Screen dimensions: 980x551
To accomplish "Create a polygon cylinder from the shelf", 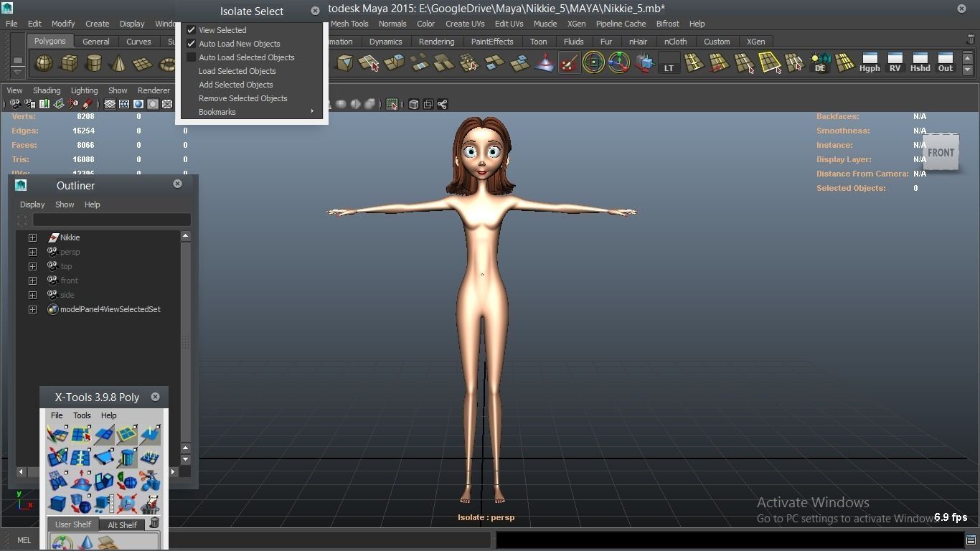I will click(x=93, y=64).
